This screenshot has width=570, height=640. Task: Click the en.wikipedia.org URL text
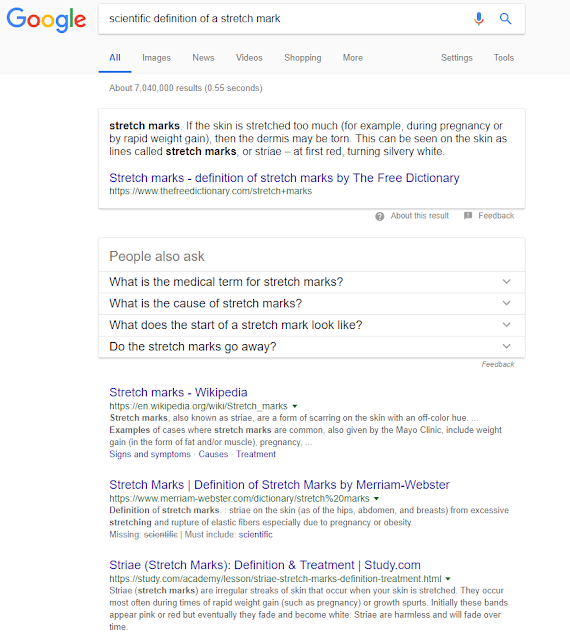pyautogui.click(x=198, y=406)
